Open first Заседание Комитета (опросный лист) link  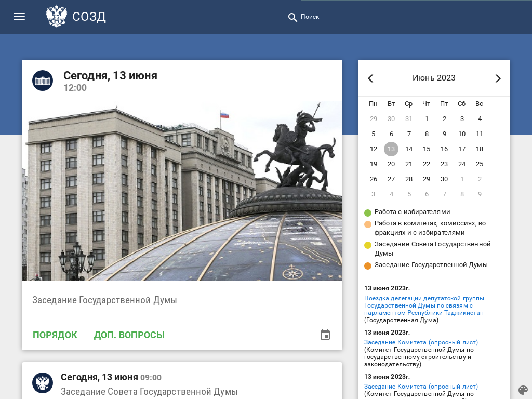[421, 342]
